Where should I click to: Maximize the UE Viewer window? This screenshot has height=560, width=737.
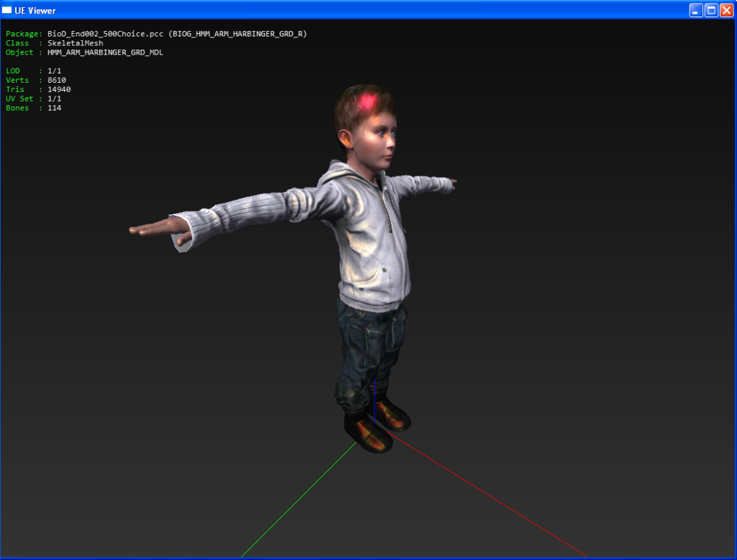(712, 10)
